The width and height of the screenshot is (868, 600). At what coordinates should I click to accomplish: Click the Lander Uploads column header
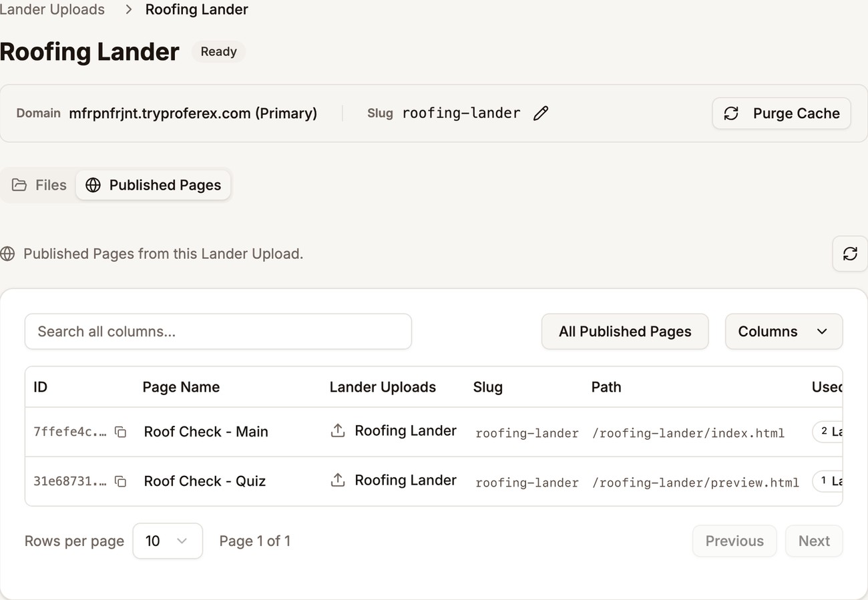[383, 387]
